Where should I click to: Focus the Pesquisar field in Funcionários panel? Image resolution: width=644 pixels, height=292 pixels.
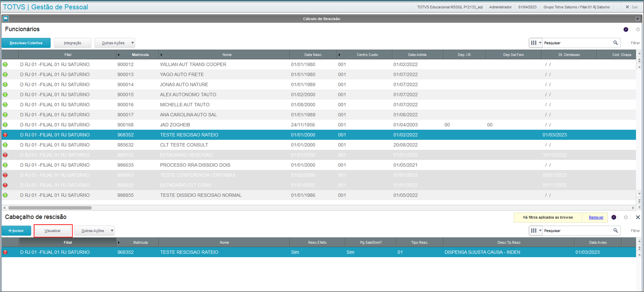coord(577,43)
